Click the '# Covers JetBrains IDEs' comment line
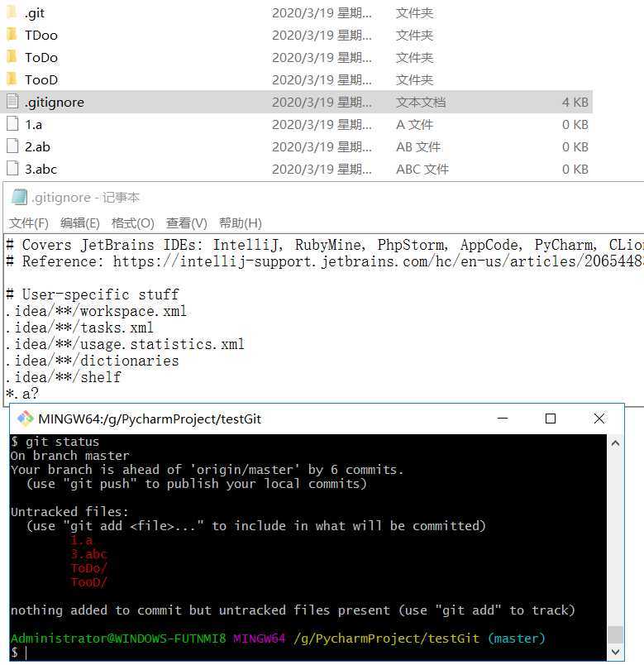644x665 pixels. pos(325,245)
